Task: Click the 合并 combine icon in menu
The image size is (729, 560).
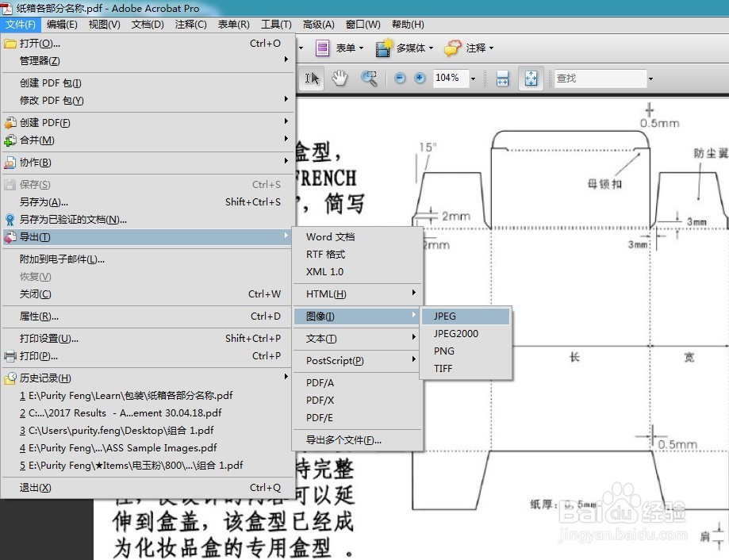Action: pyautogui.click(x=10, y=140)
